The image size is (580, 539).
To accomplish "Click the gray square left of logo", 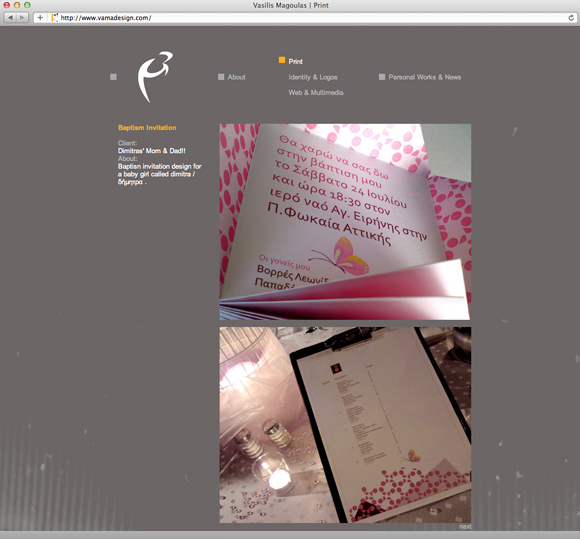I will pos(114,77).
